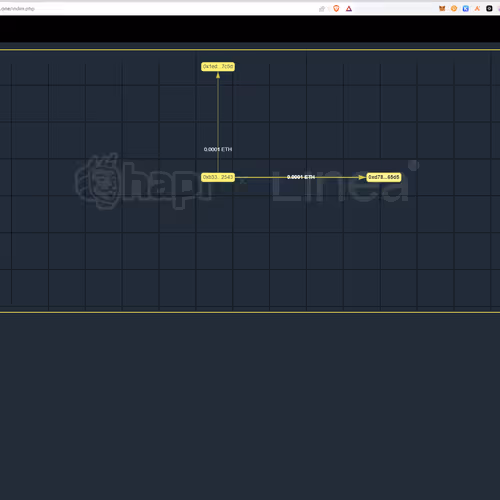The height and width of the screenshot is (500, 500).
Task: Click the black header bar area
Action: pos(250,29)
